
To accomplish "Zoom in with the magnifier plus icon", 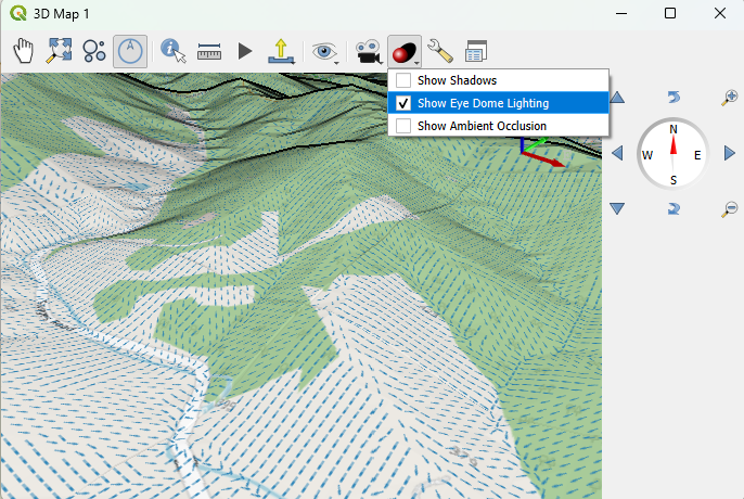I will [729, 97].
